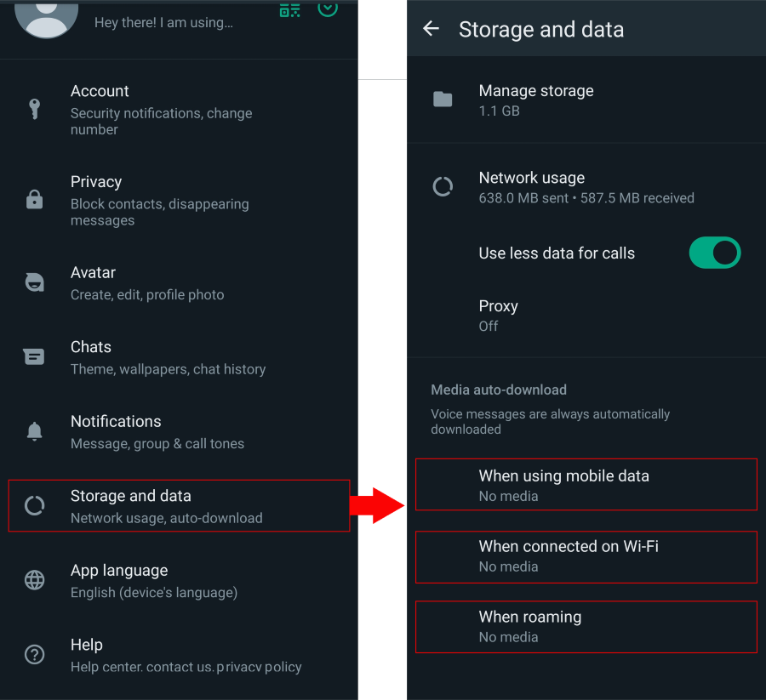This screenshot has width=766, height=700.
Task: Open When connected on Wi-Fi options
Action: coord(586,555)
